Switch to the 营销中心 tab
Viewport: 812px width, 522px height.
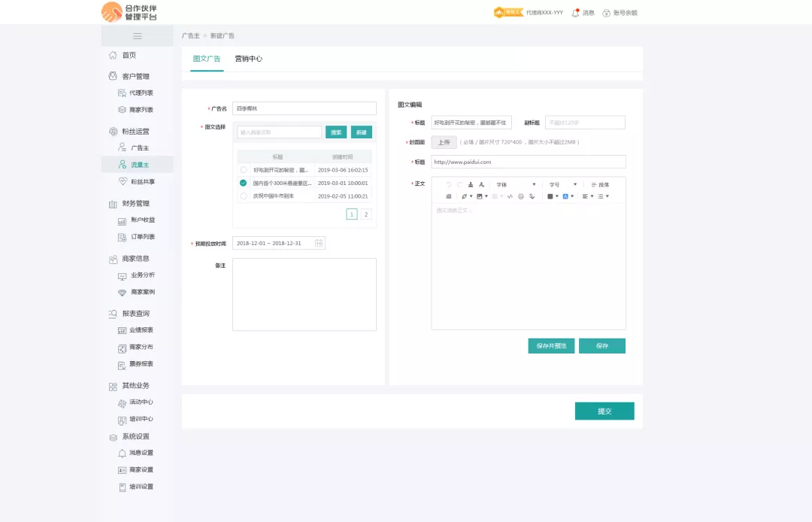[x=248, y=59]
